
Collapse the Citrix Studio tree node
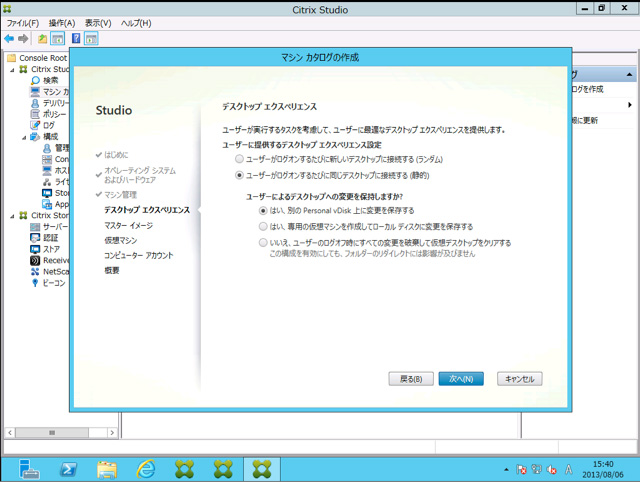pyautogui.click(x=12, y=70)
